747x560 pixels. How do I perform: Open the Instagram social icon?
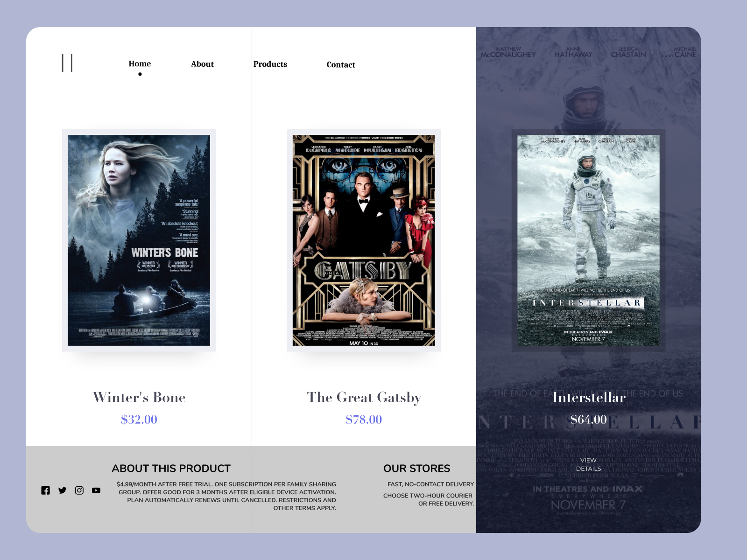click(x=79, y=490)
